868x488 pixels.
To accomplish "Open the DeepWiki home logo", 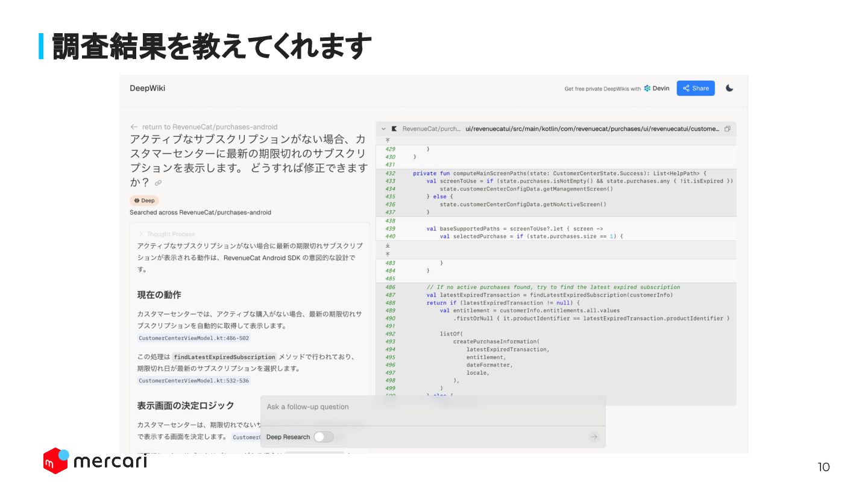I will 147,88.
